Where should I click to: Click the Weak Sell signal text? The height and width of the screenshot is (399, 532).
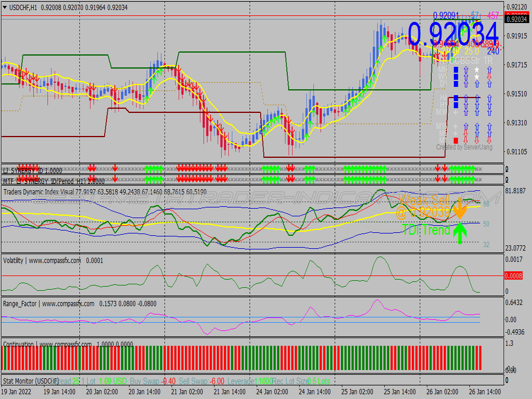pyautogui.click(x=424, y=200)
